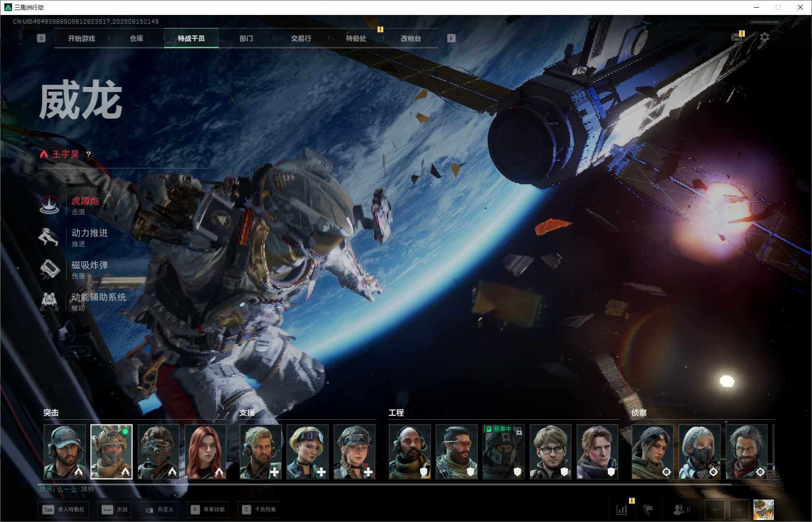The height and width of the screenshot is (522, 812).
Task: Go to the 交易行 tab
Action: (301, 38)
